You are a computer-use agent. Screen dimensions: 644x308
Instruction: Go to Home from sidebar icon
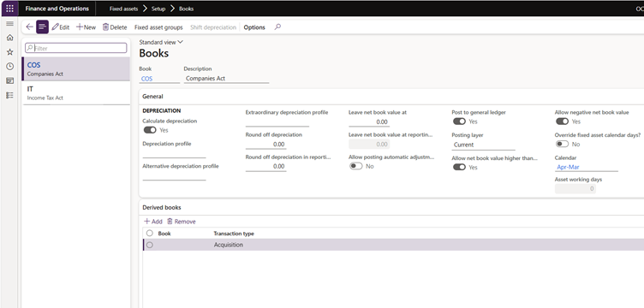pos(10,38)
